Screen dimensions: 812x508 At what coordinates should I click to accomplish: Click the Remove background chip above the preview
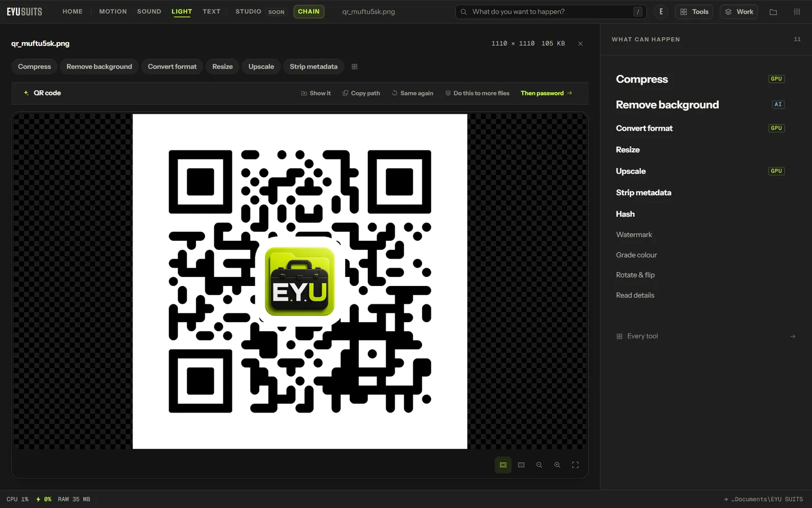coord(99,67)
